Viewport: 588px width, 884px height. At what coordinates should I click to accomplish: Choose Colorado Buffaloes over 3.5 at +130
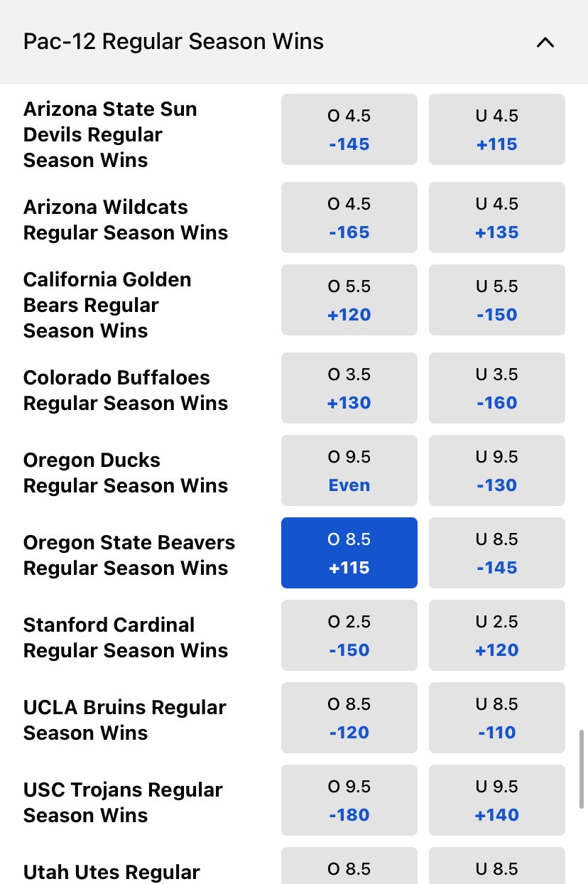(349, 388)
